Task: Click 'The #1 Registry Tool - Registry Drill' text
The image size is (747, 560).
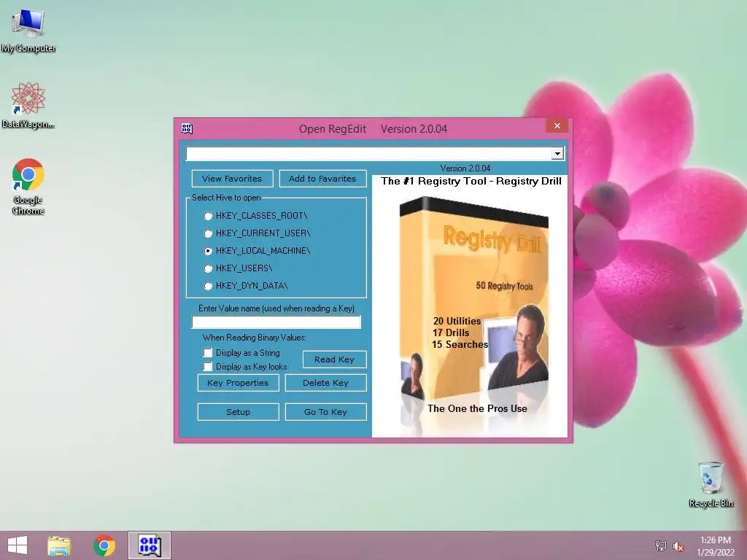Action: (x=471, y=182)
